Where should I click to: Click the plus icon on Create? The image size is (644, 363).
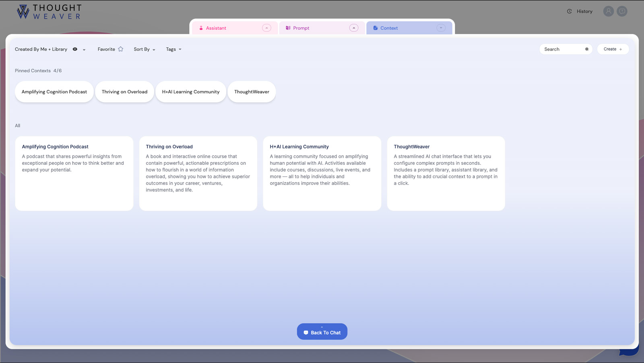621,49
